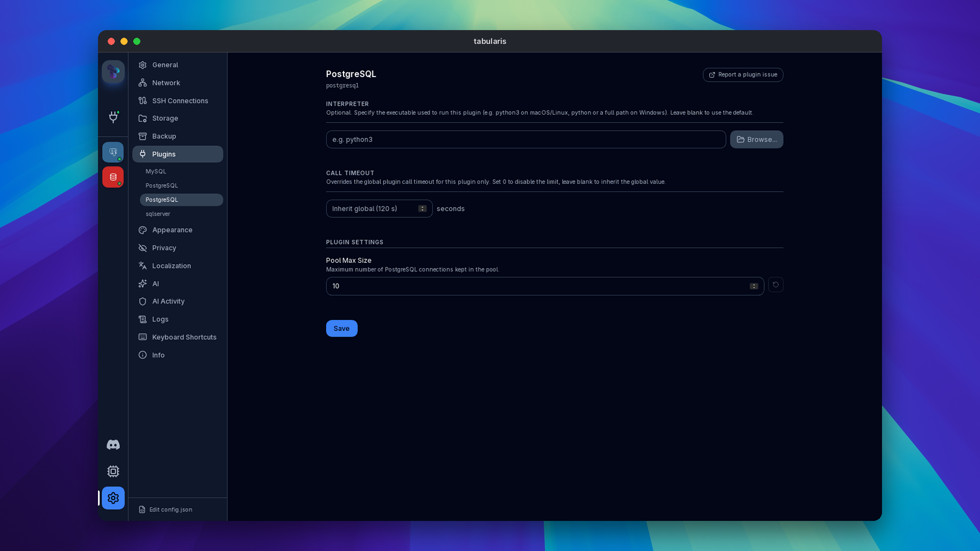
Task: Open Info section
Action: coord(178,355)
